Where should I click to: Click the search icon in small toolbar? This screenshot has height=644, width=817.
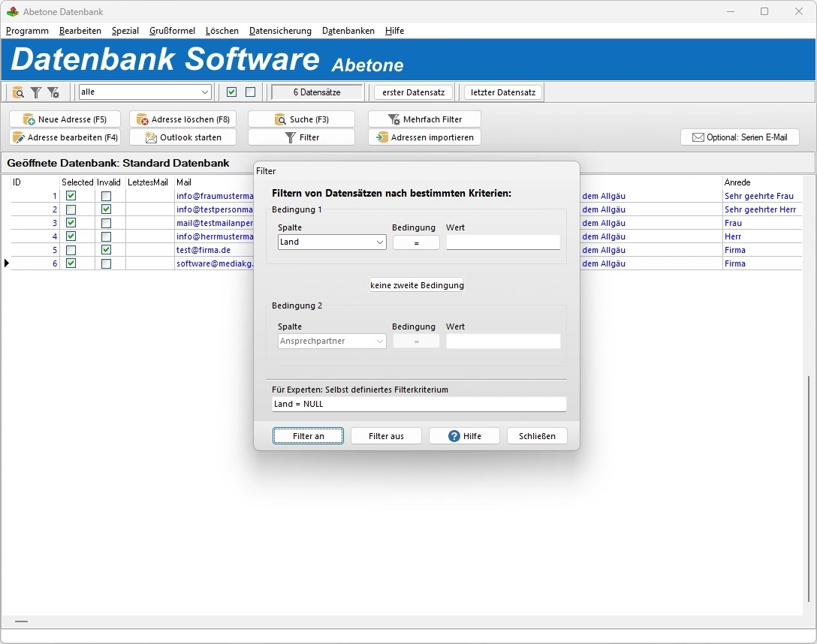pos(18,92)
